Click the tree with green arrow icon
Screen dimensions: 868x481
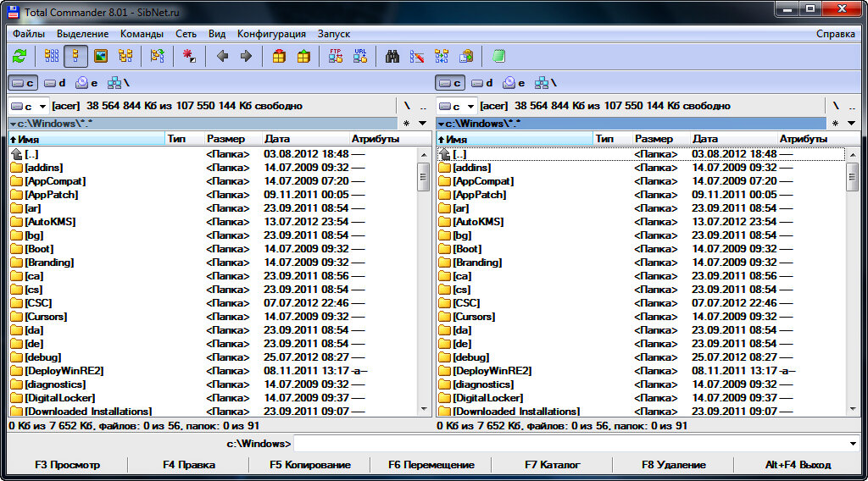157,57
